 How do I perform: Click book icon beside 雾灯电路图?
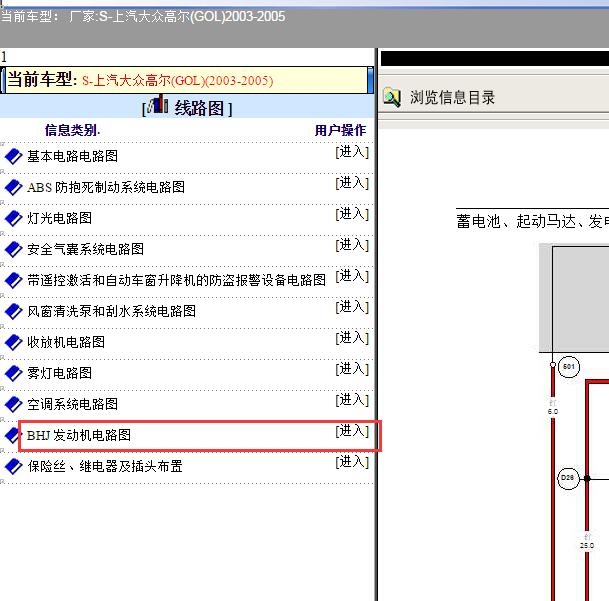click(13, 374)
